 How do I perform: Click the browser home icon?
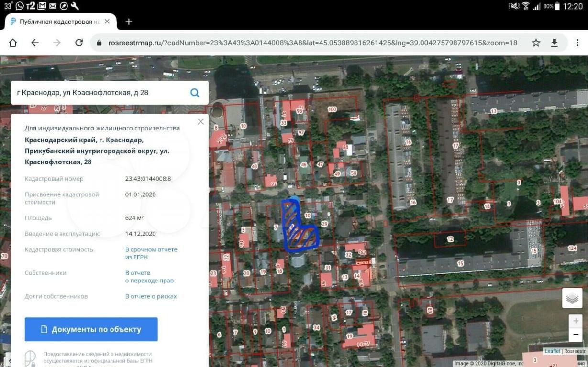pos(13,43)
